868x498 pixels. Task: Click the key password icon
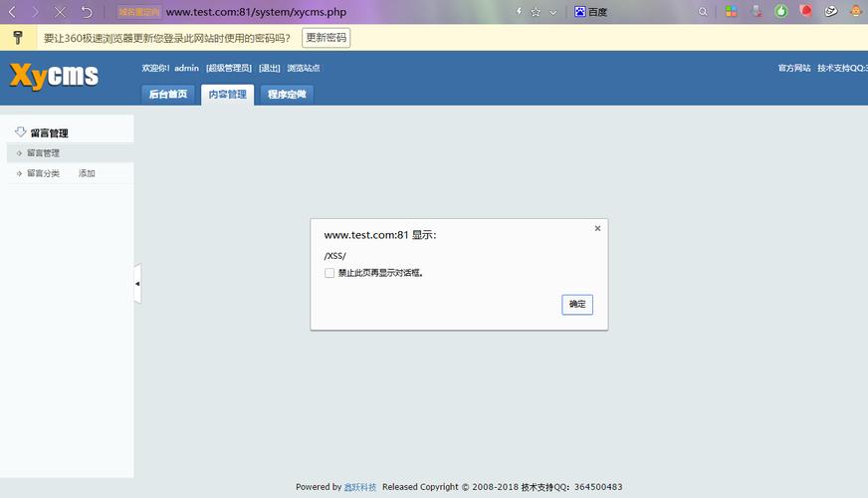pyautogui.click(x=18, y=37)
